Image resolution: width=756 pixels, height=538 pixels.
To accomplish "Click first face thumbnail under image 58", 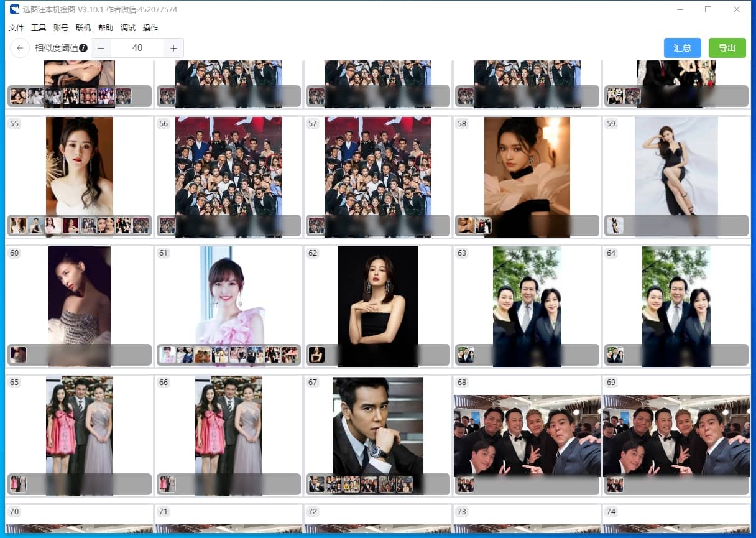I will [x=466, y=225].
